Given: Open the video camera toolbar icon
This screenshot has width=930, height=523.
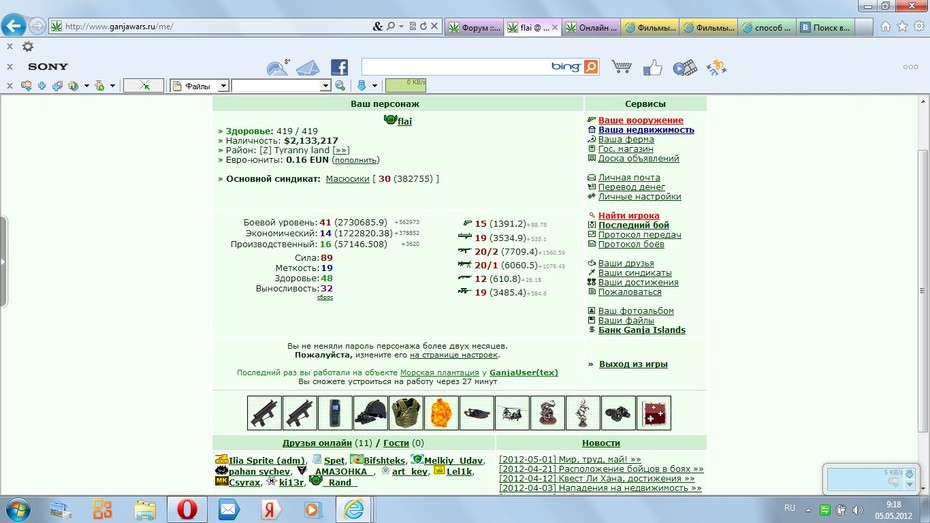Looking at the screenshot, I should tap(685, 68).
